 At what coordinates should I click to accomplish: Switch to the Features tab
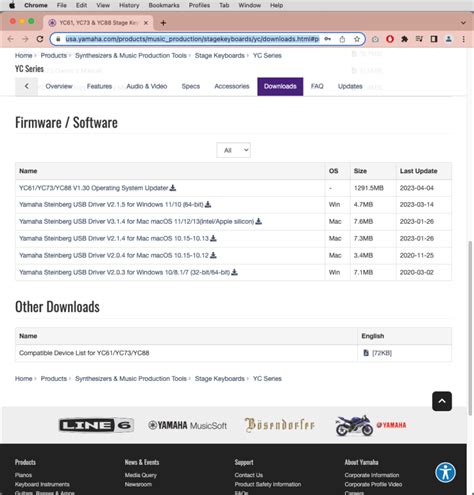click(x=99, y=86)
